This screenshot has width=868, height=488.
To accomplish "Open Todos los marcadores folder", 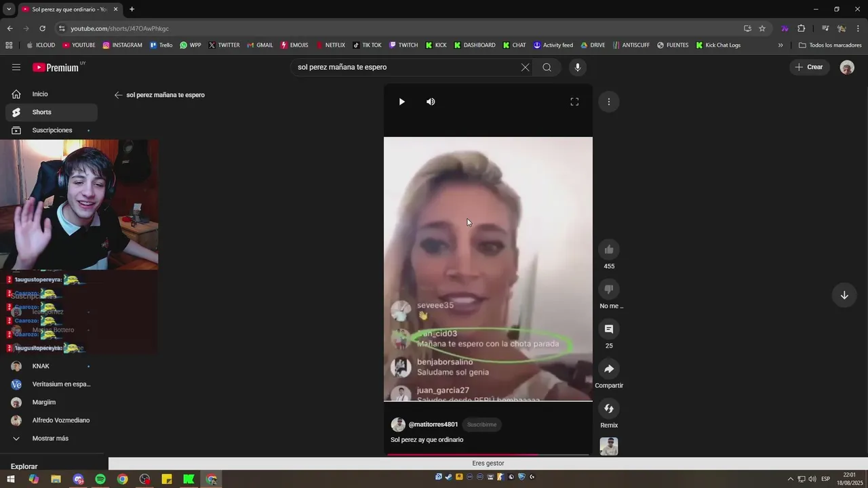I will pos(831,45).
